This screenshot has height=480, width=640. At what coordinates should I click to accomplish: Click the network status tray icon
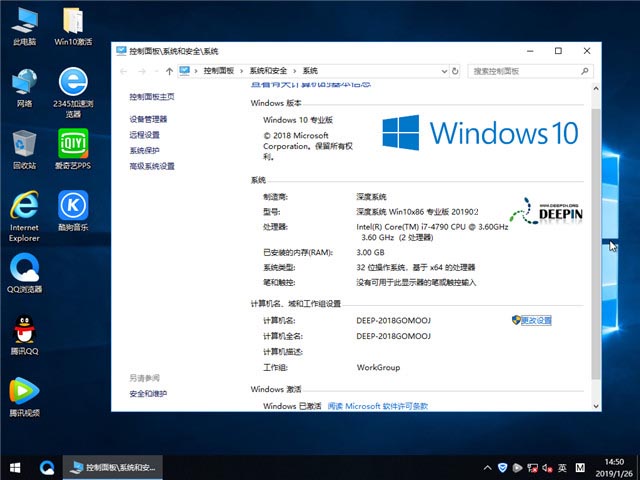[532, 468]
